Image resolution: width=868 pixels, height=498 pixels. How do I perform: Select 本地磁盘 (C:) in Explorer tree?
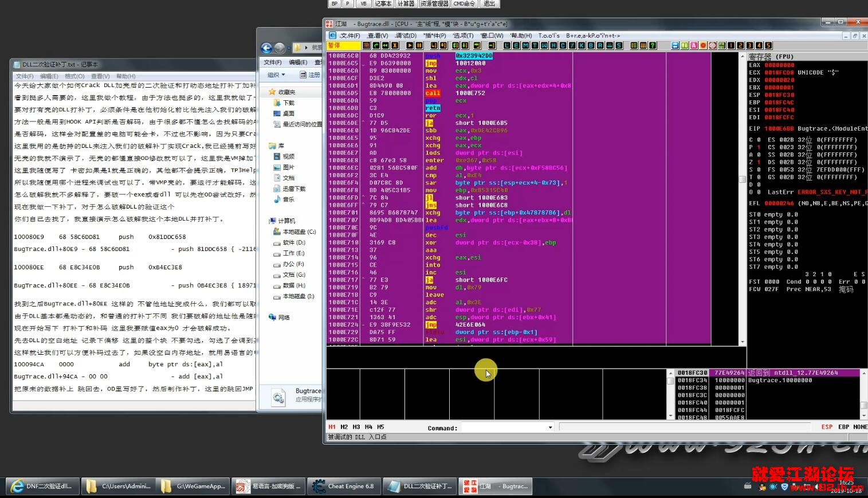pyautogui.click(x=294, y=232)
